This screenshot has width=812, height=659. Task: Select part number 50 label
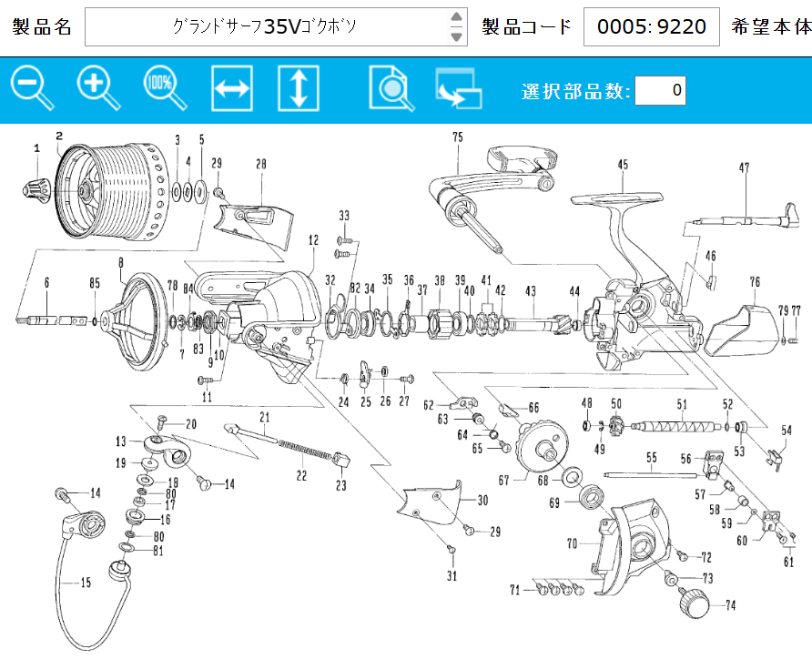[x=616, y=403]
